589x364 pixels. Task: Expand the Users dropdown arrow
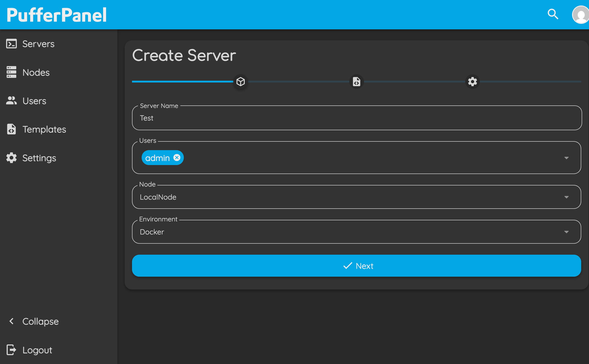click(566, 158)
